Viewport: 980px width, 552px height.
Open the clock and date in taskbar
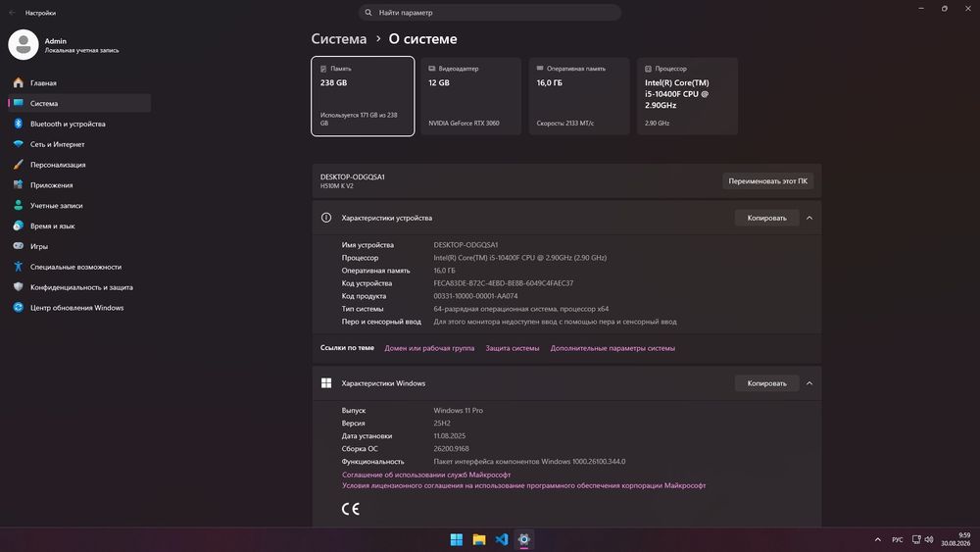pyautogui.click(x=955, y=539)
